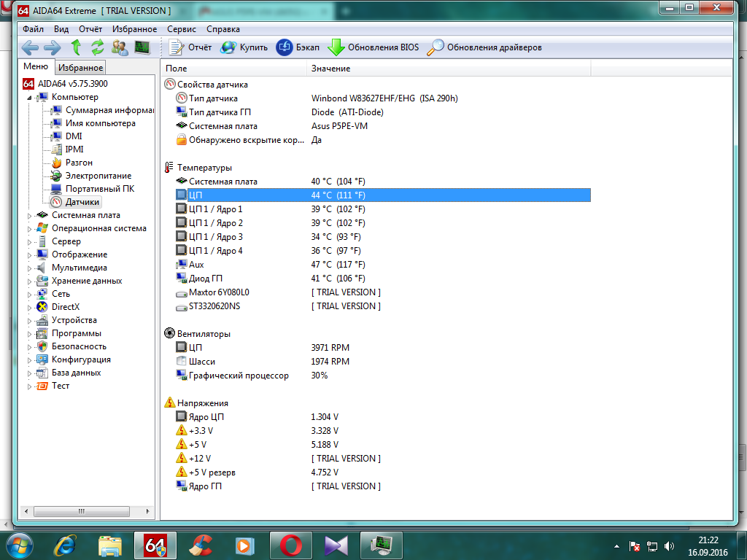Open Обновления драйверов
747x560 pixels.
tap(484, 47)
